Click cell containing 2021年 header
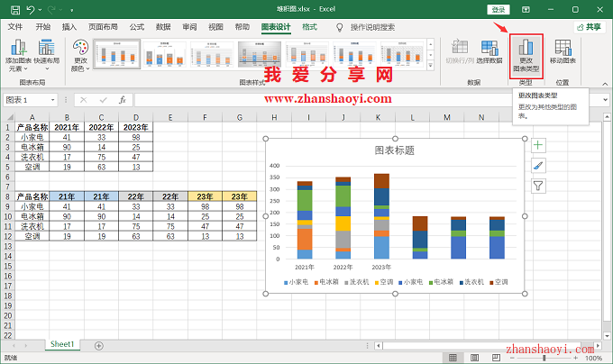Viewport: 613px width, 364px height. click(x=67, y=127)
